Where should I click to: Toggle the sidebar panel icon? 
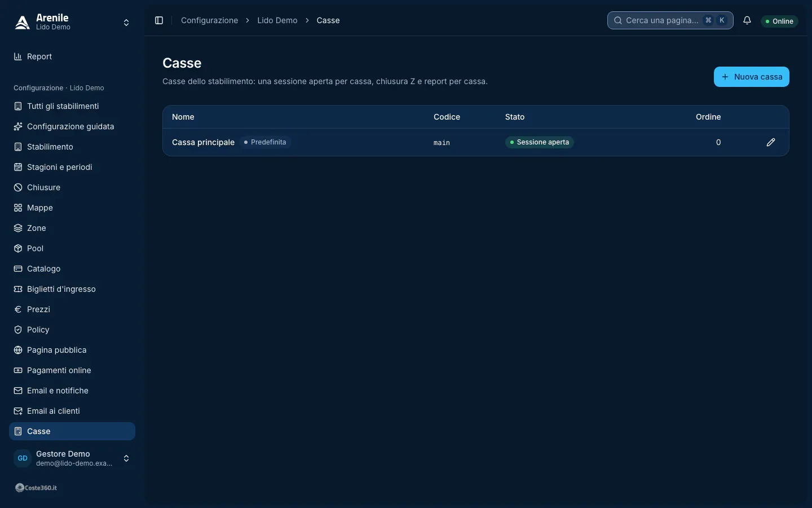pyautogui.click(x=159, y=20)
